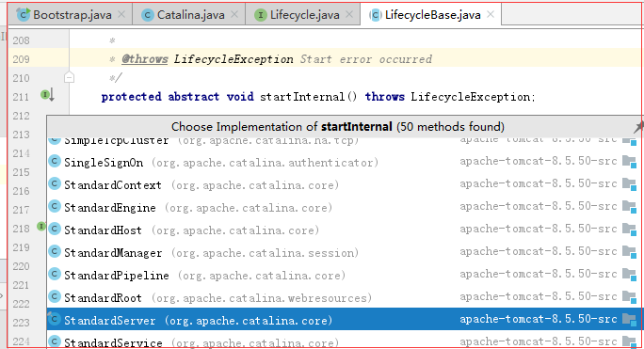The height and width of the screenshot is (349, 644).
Task: Click the Bootstrap.java tab class icon
Action: [x=23, y=15]
